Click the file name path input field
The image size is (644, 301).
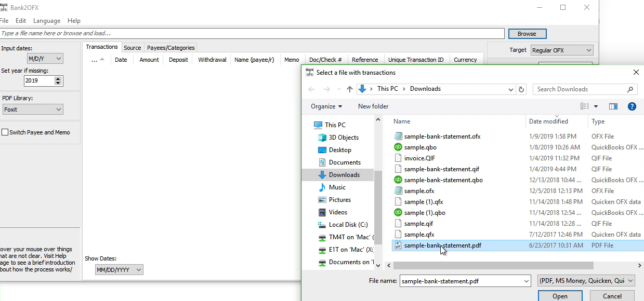pos(252,33)
